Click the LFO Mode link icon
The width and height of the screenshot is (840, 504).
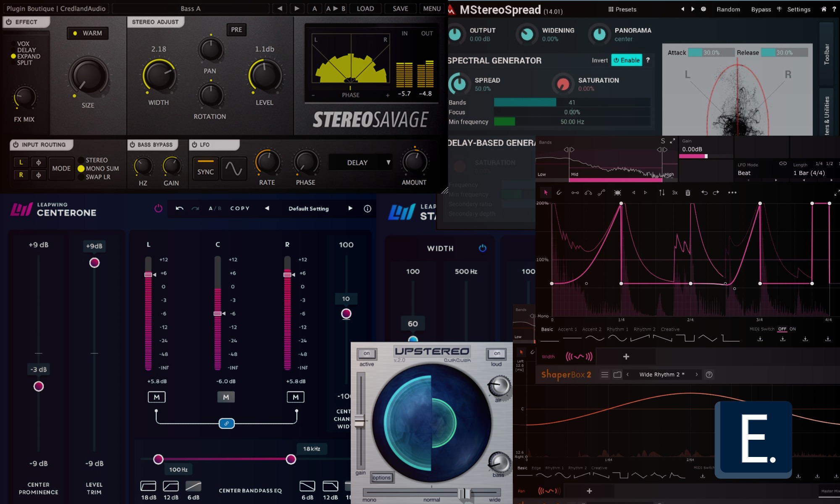pos(783,163)
